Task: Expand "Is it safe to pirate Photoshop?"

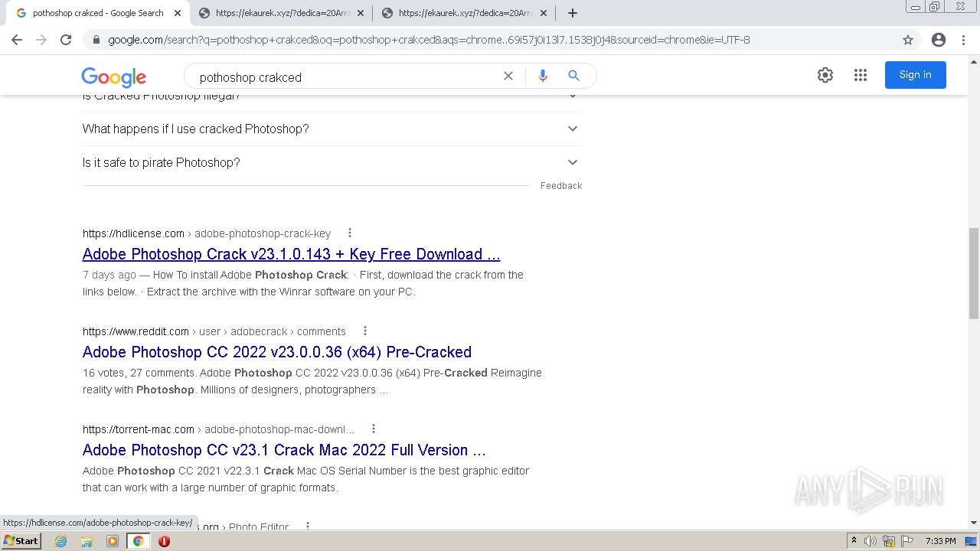Action: [x=332, y=162]
